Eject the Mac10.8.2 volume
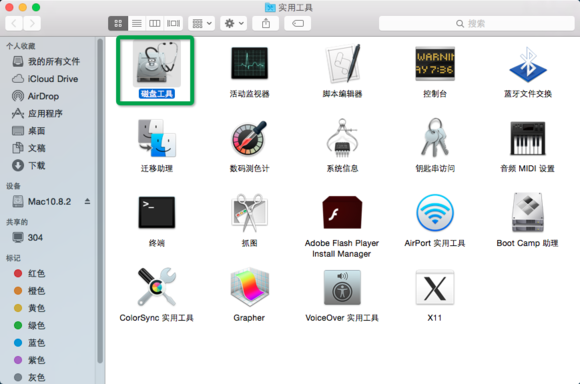Viewport: 580px width, 384px height. click(x=87, y=201)
